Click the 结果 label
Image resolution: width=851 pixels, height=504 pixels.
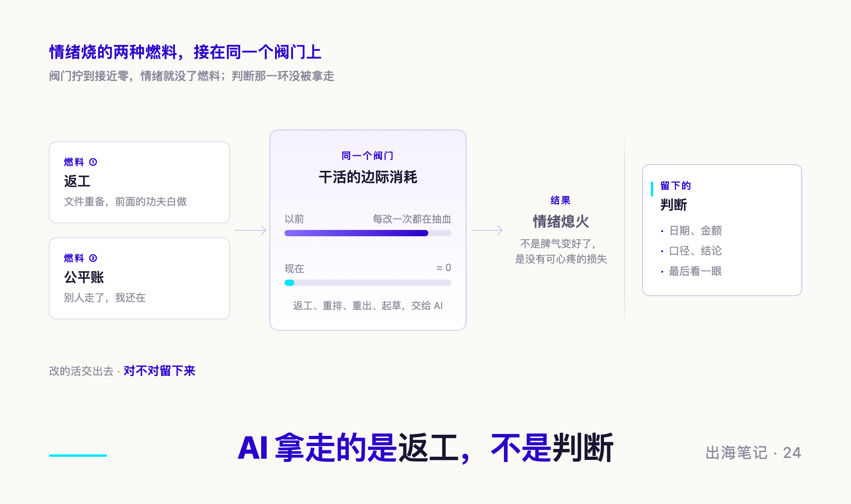[x=561, y=200]
